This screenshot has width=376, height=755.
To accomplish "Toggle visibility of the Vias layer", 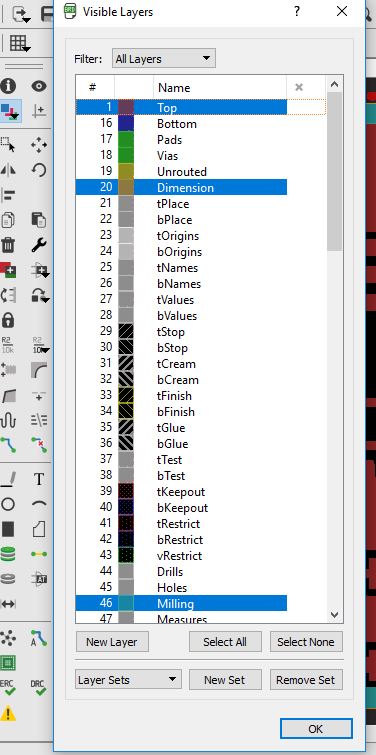I will tap(181, 156).
